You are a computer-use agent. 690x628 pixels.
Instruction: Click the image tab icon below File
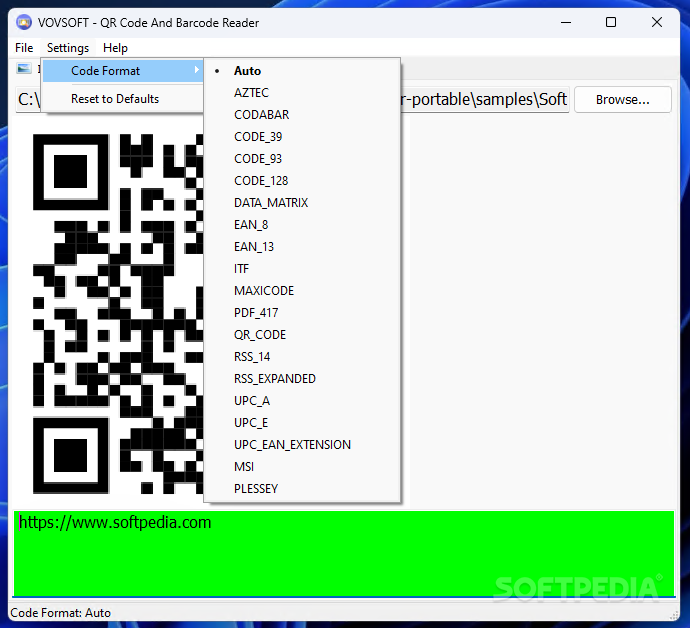pos(24,68)
